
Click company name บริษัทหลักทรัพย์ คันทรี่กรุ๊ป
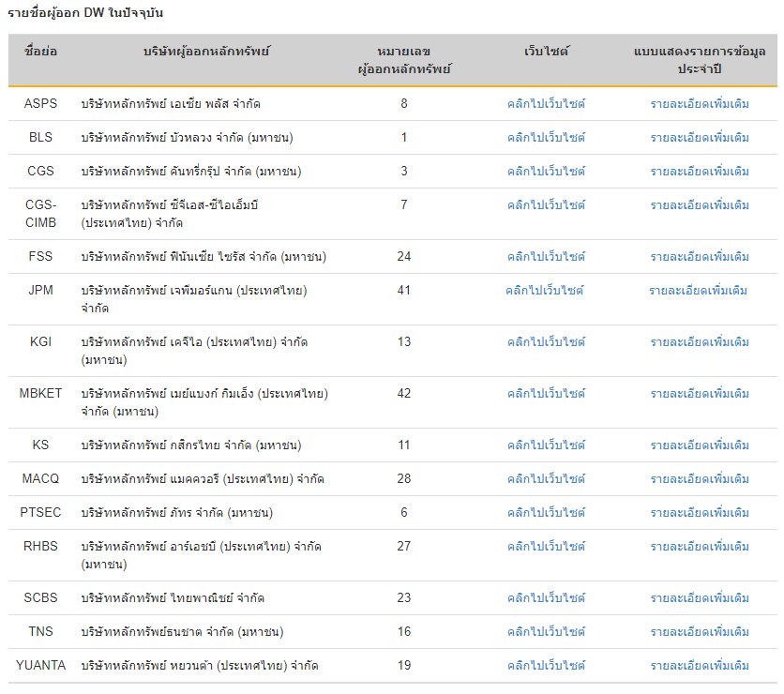[191, 172]
